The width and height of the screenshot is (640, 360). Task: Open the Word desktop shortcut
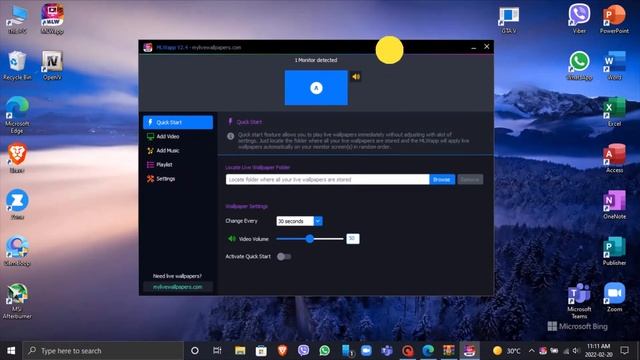point(614,65)
